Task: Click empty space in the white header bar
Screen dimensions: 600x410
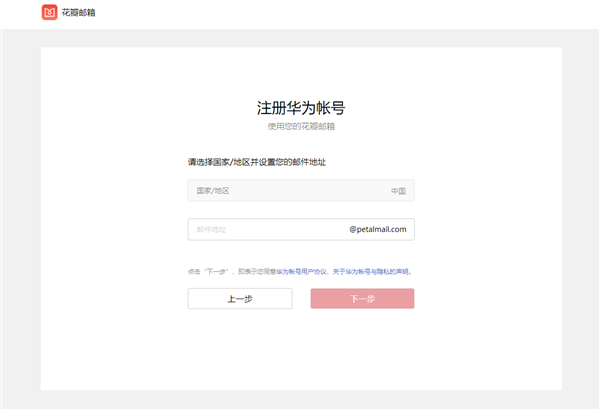Action: tap(350, 14)
